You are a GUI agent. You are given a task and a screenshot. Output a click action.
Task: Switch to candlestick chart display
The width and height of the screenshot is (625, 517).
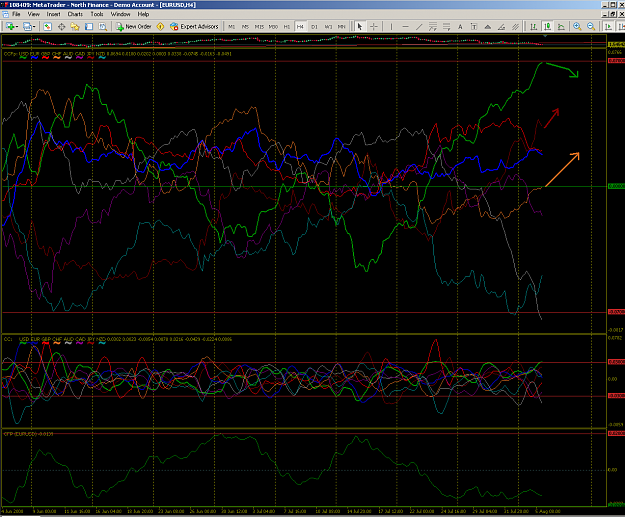[547, 26]
